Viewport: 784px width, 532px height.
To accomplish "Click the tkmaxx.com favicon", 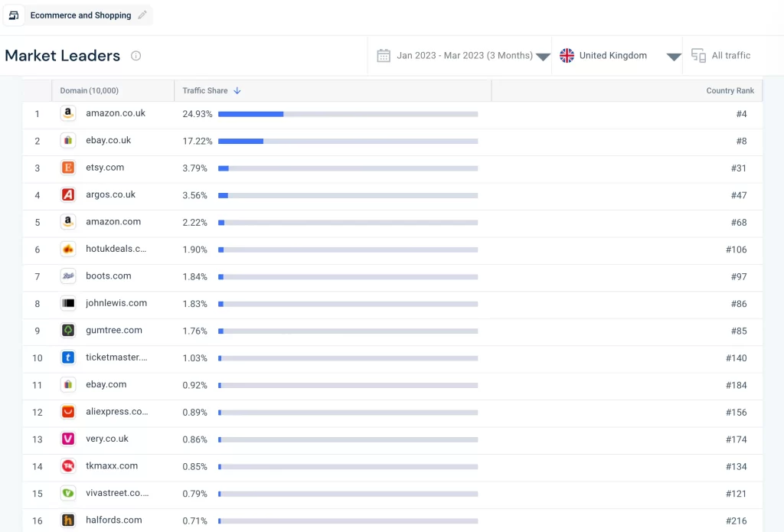I will (x=68, y=466).
